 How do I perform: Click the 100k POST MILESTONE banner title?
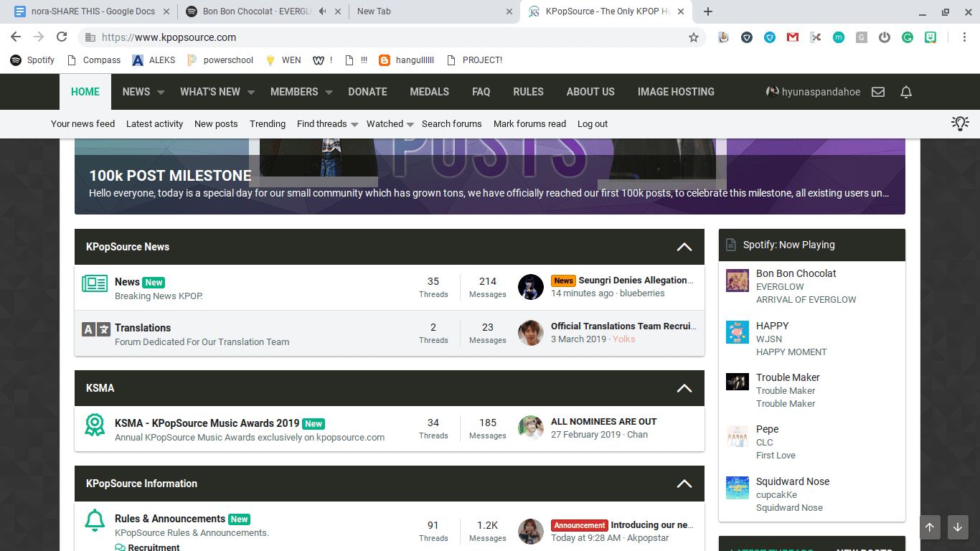click(170, 176)
